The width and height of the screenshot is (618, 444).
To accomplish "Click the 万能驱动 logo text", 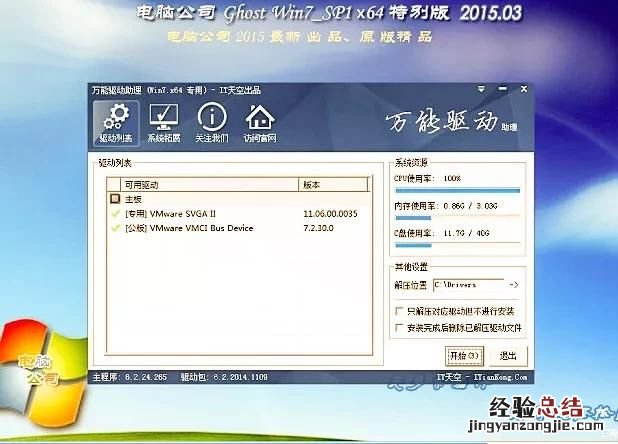I will (451, 121).
